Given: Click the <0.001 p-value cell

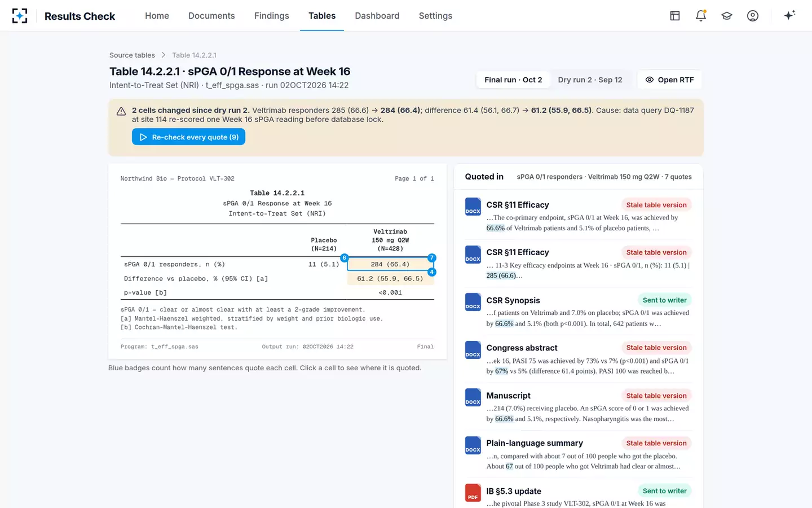Looking at the screenshot, I should (390, 292).
